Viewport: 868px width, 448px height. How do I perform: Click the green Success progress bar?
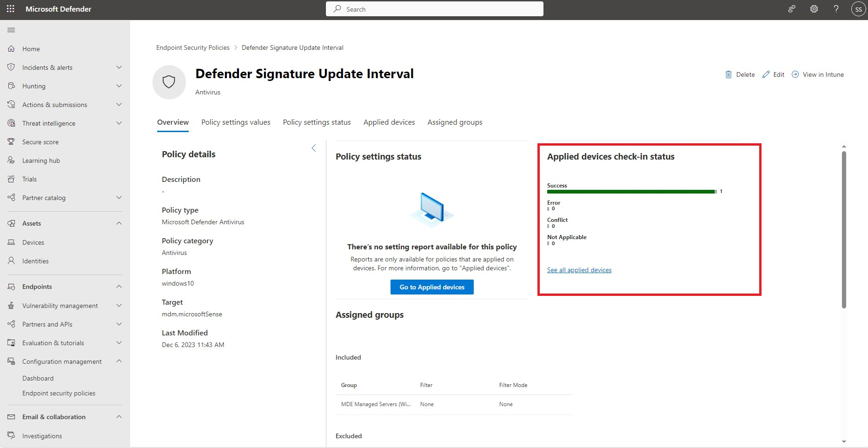click(x=632, y=192)
